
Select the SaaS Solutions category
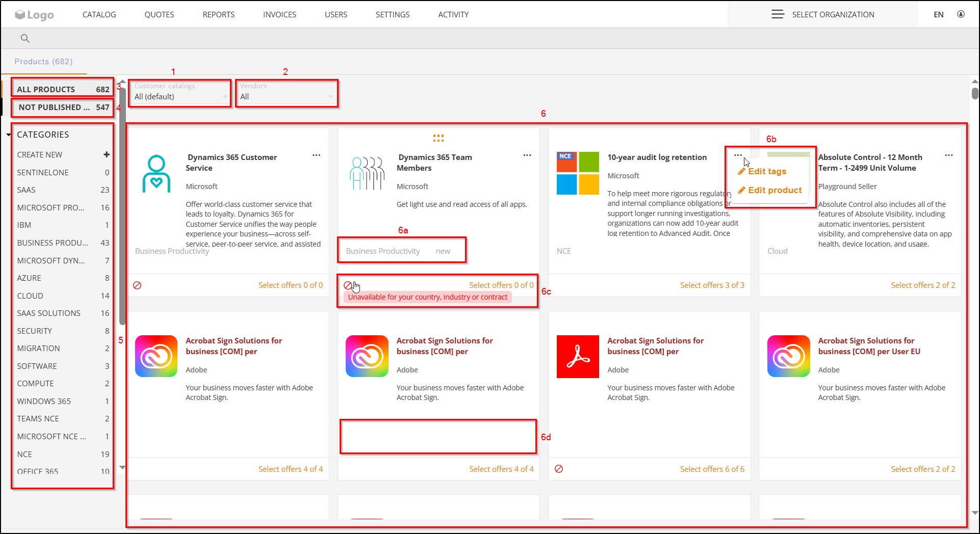click(x=63, y=313)
